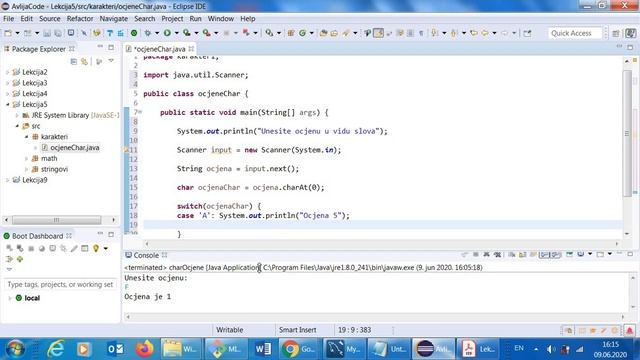Click the Next Annotation toolbar icon

click(x=434, y=33)
